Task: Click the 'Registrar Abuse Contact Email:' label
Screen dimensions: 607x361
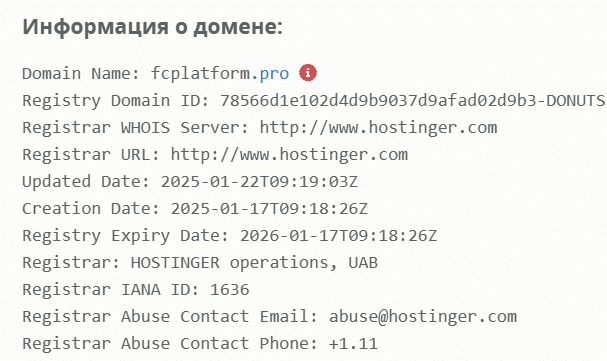Action: click(x=170, y=317)
